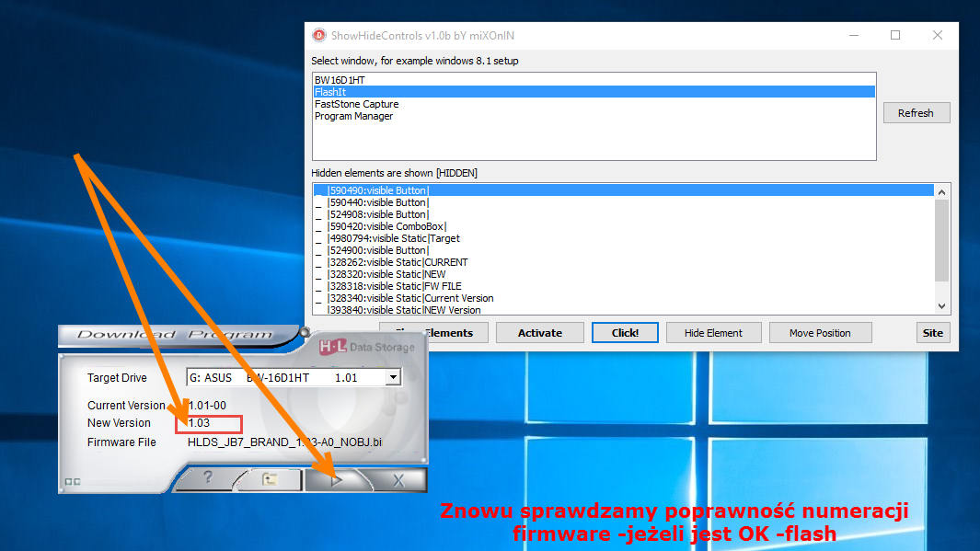The image size is (980, 551).
Task: Click the Move Position button
Action: [820, 333]
